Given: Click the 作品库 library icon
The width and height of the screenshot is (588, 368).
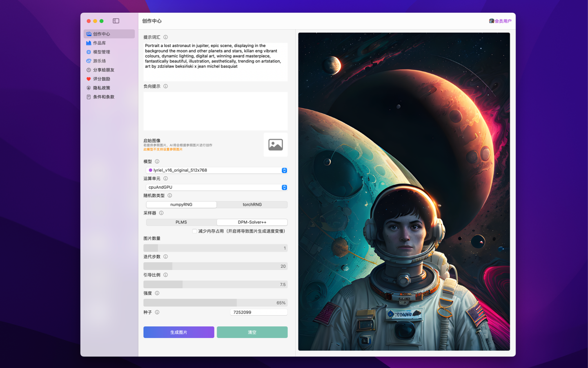Looking at the screenshot, I should [89, 43].
